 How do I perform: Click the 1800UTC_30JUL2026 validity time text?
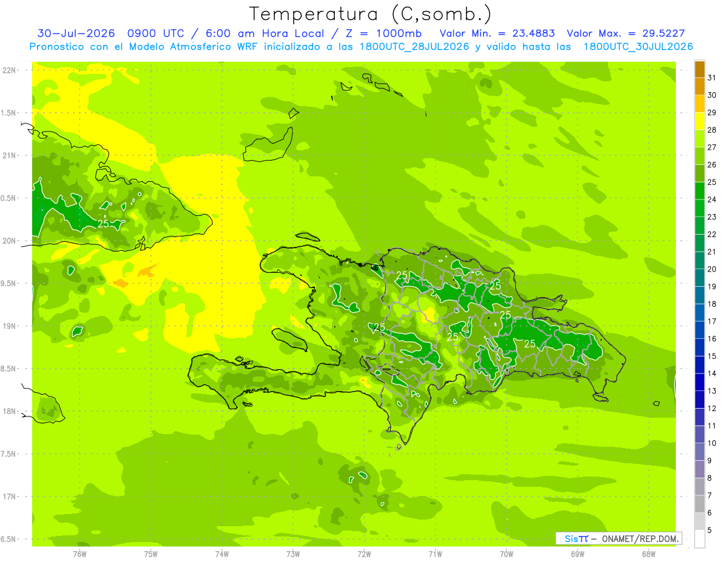click(638, 47)
